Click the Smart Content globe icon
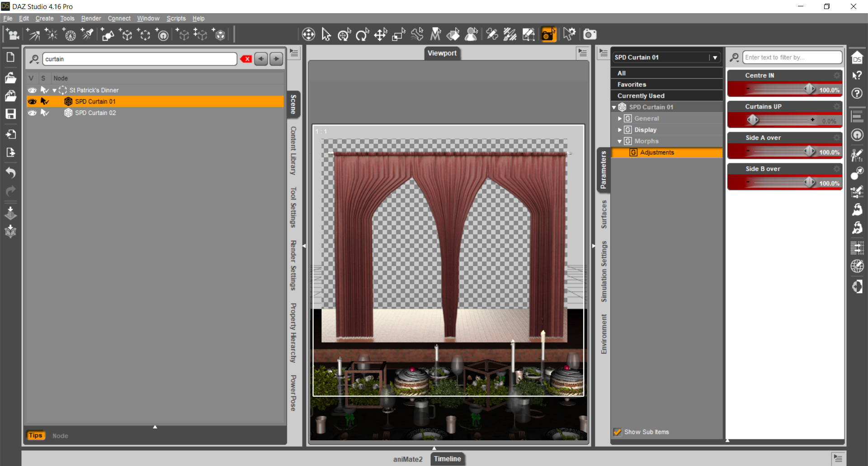This screenshot has height=466, width=868. [857, 266]
